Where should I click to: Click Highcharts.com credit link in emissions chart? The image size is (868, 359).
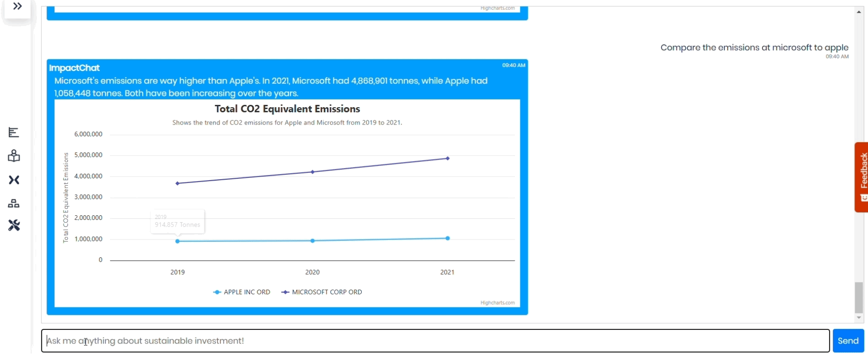point(497,303)
